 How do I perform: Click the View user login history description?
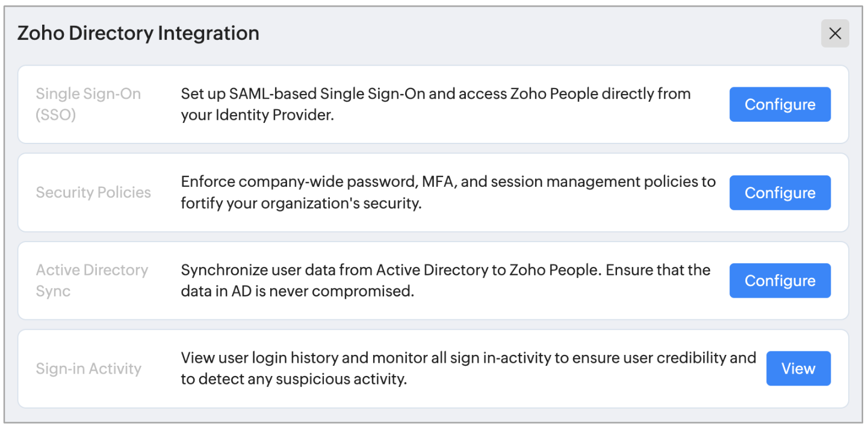[x=468, y=358]
